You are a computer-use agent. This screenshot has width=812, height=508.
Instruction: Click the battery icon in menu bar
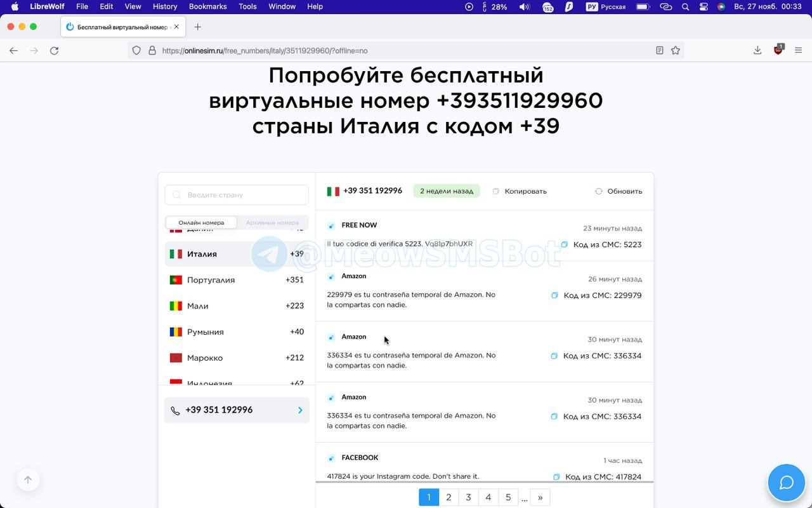[x=643, y=6]
